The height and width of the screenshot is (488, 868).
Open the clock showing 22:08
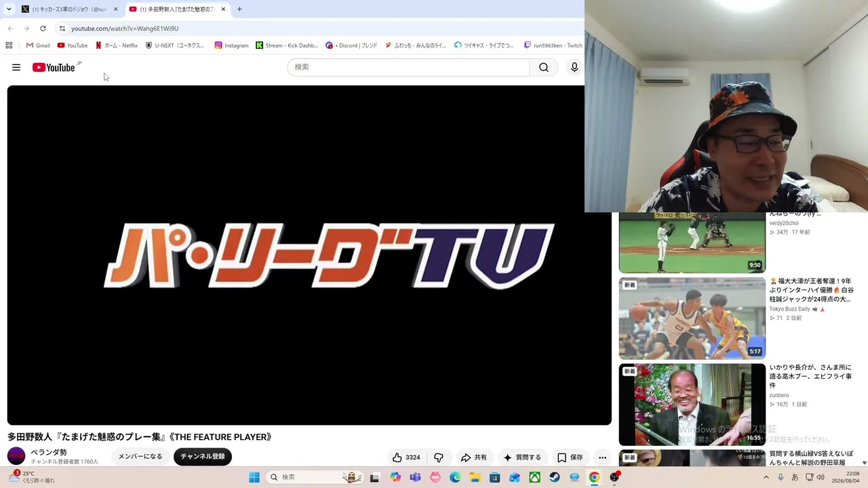[x=847, y=477]
